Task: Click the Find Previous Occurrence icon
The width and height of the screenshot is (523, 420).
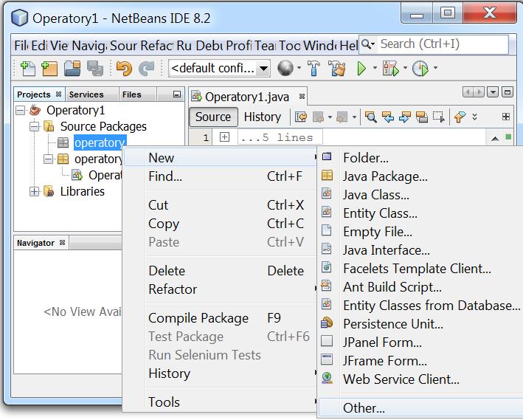Action: [x=388, y=117]
